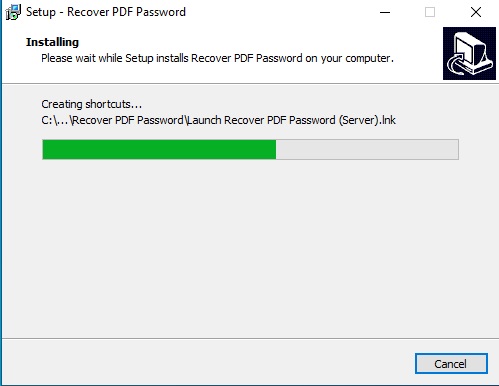This screenshot has height=386, width=499.
Task: Click the computer installer wizard image
Action: [469, 53]
